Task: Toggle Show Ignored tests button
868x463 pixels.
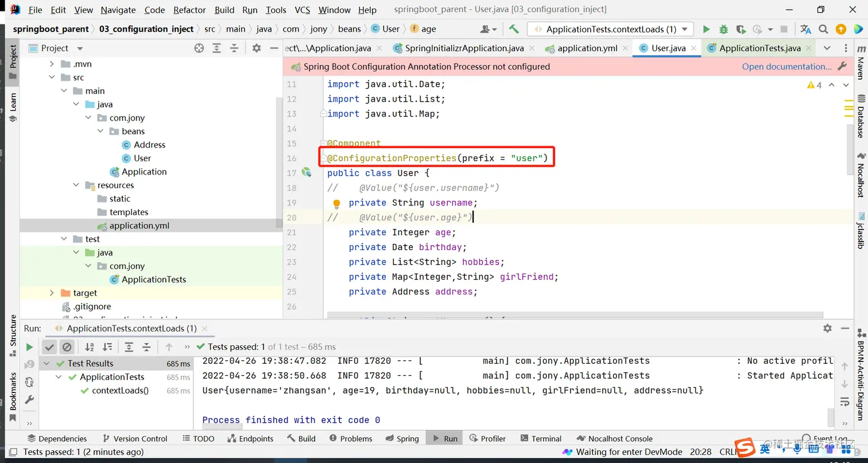Action: (x=67, y=347)
